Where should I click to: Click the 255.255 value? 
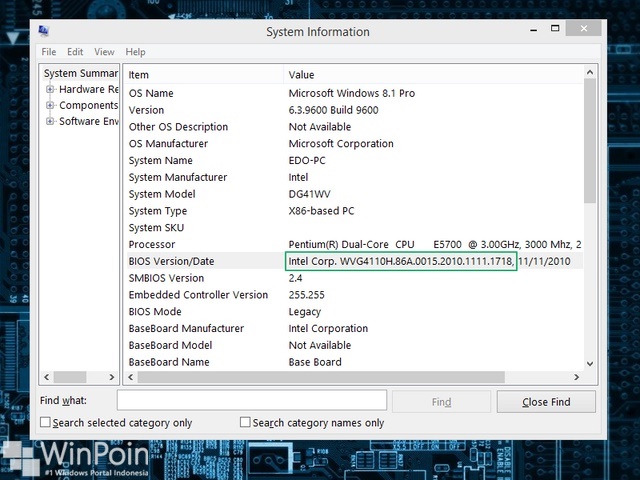click(x=306, y=295)
